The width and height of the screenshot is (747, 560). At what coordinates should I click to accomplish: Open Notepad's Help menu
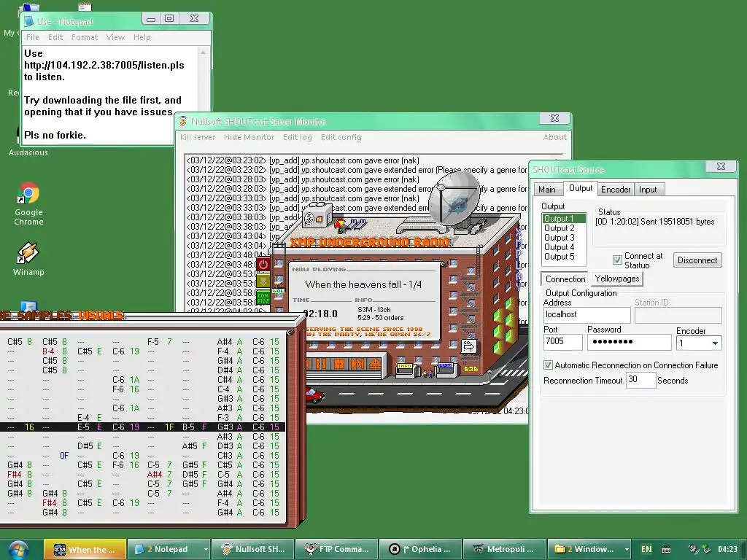pos(142,37)
